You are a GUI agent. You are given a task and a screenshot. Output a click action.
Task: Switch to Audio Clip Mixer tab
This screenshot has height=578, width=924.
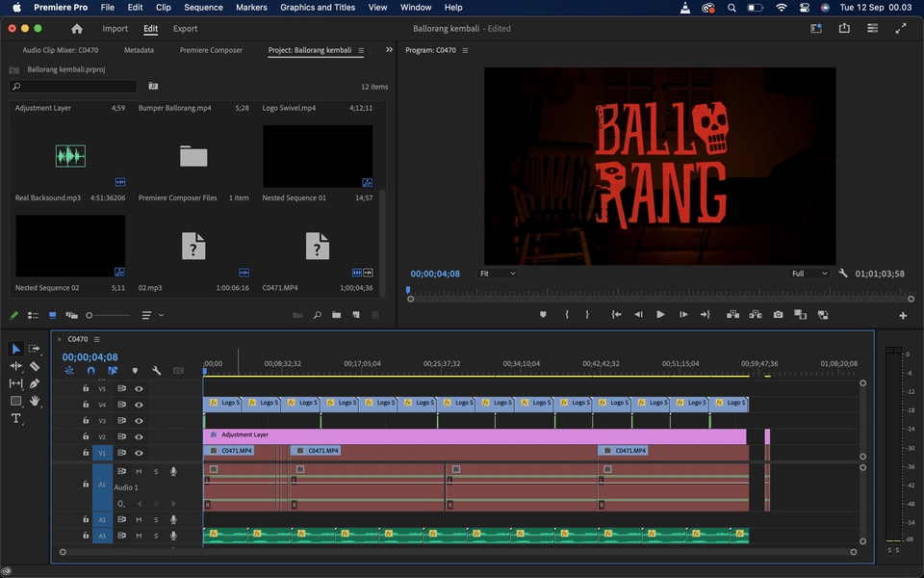60,50
